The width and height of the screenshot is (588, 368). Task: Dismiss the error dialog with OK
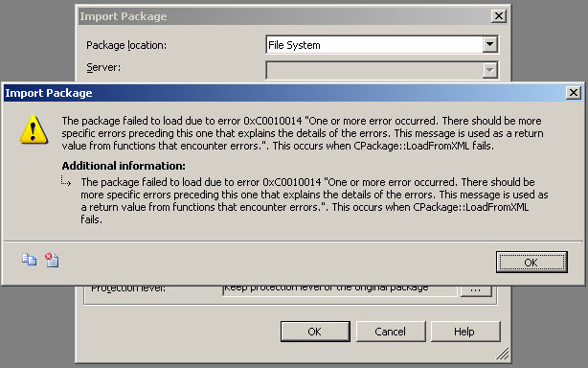coord(531,263)
